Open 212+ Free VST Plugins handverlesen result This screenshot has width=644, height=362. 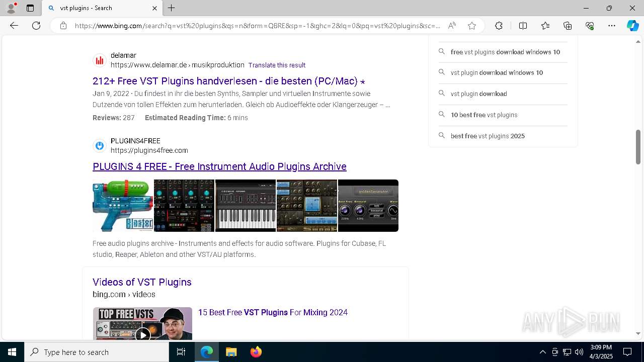(x=229, y=81)
